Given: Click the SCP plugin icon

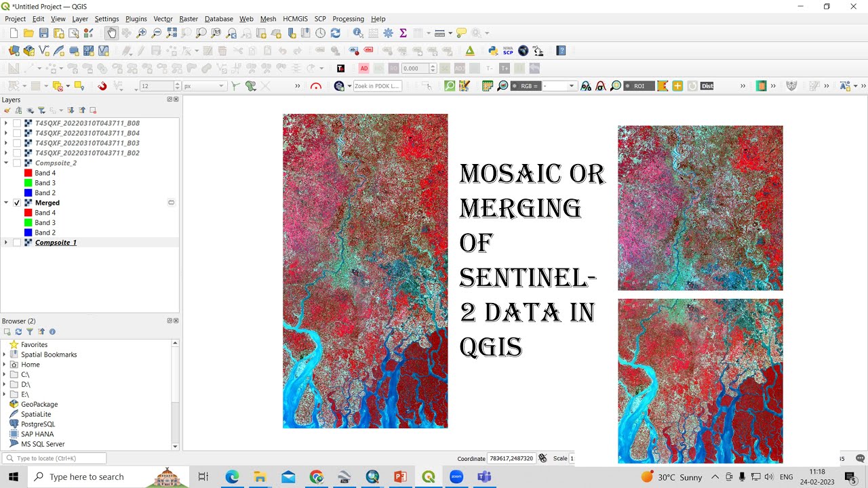Looking at the screenshot, I should click(508, 51).
